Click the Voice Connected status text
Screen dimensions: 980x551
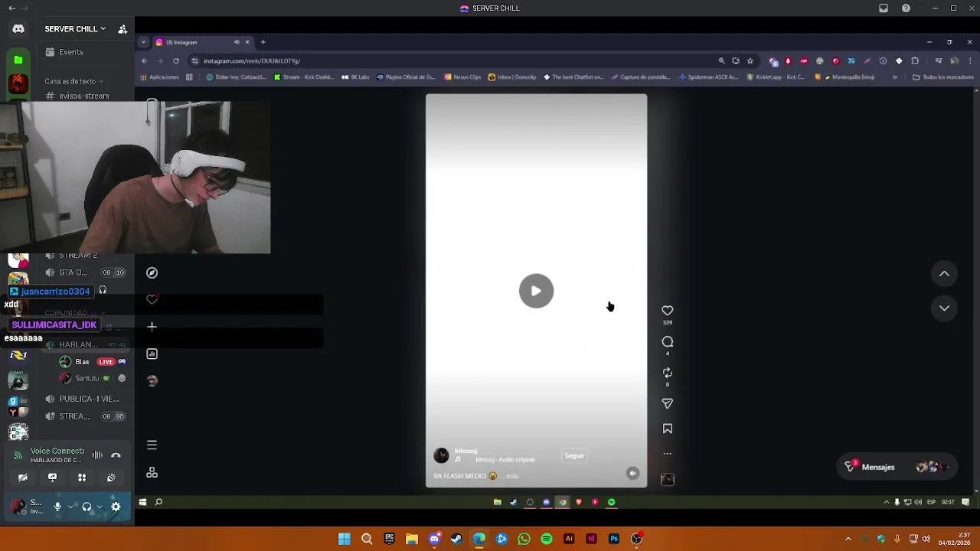click(57, 452)
